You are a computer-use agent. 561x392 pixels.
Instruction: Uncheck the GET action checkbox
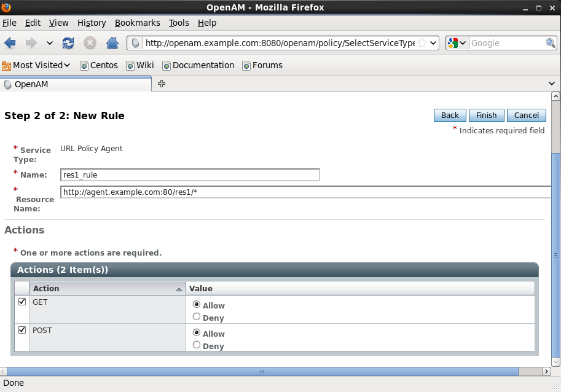pos(22,302)
